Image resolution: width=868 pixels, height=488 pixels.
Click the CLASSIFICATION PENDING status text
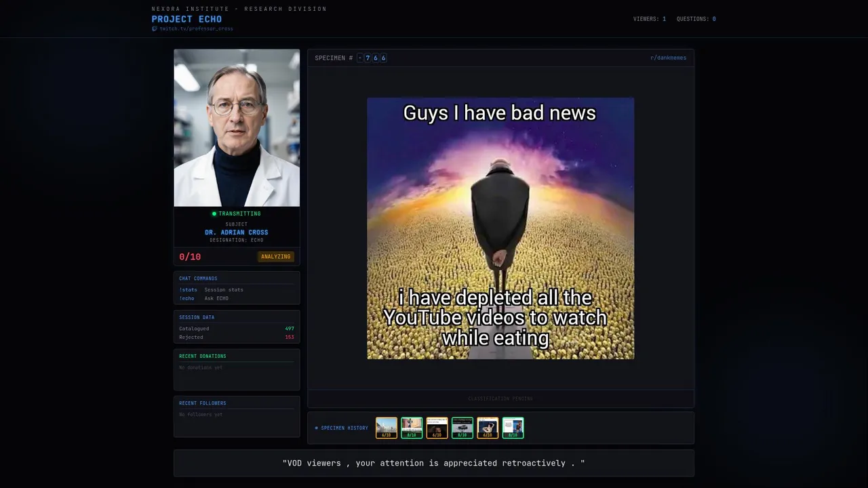coord(500,399)
